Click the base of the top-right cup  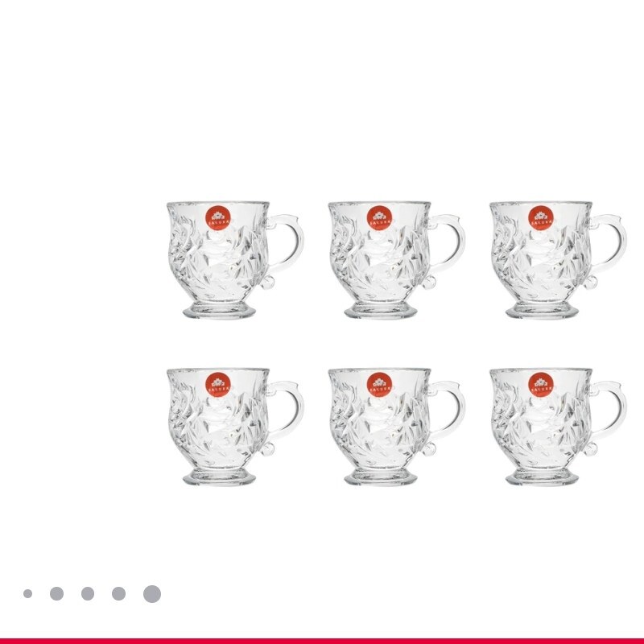(542, 311)
